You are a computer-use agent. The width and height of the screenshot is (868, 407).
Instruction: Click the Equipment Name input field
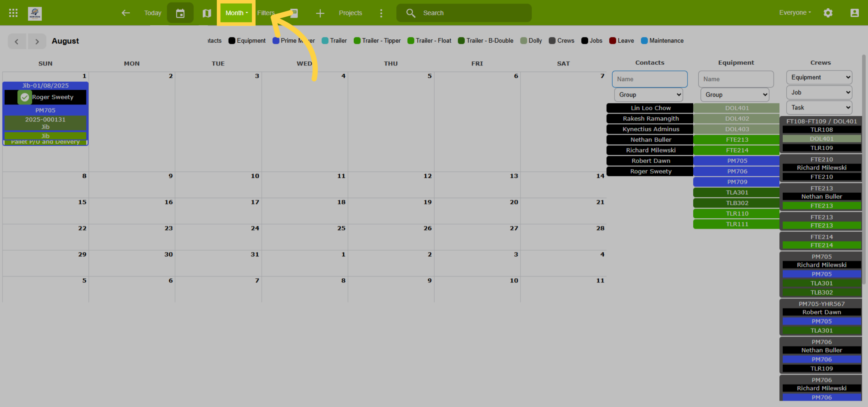[x=736, y=79]
